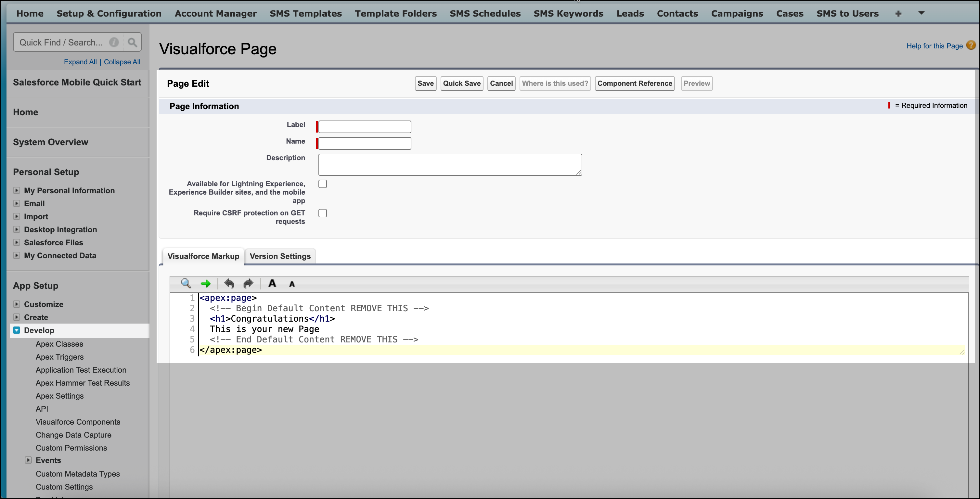This screenshot has height=499, width=980.
Task: Open the SMS Keywords tab
Action: coord(568,14)
